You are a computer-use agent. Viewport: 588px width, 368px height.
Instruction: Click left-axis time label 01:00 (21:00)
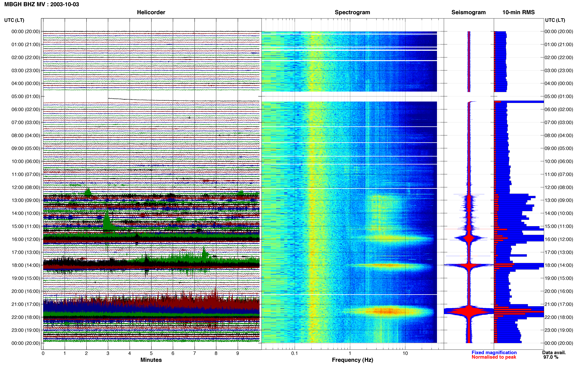point(26,45)
